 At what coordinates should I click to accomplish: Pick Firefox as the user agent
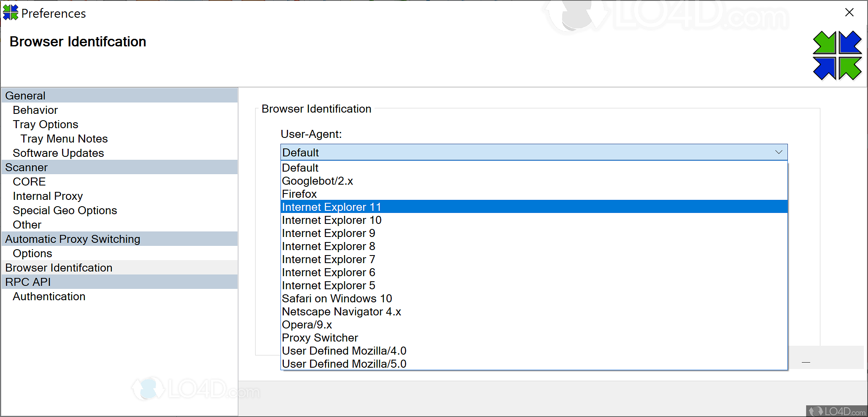tap(299, 194)
